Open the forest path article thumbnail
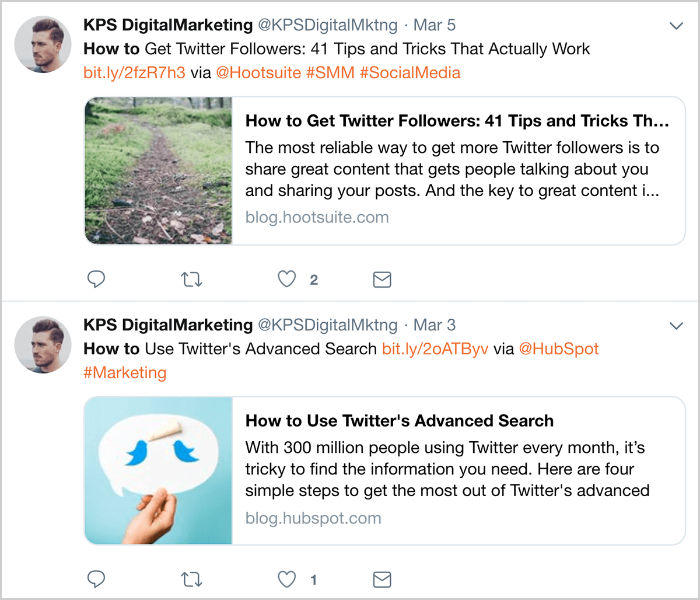700x600 pixels. tap(158, 170)
